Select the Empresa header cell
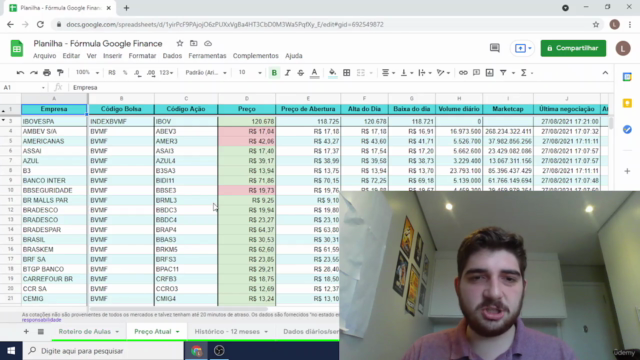Viewport: 640px width, 360px height. (54, 109)
